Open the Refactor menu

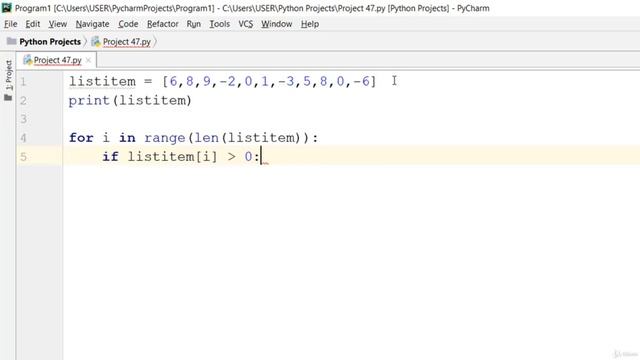[162, 24]
